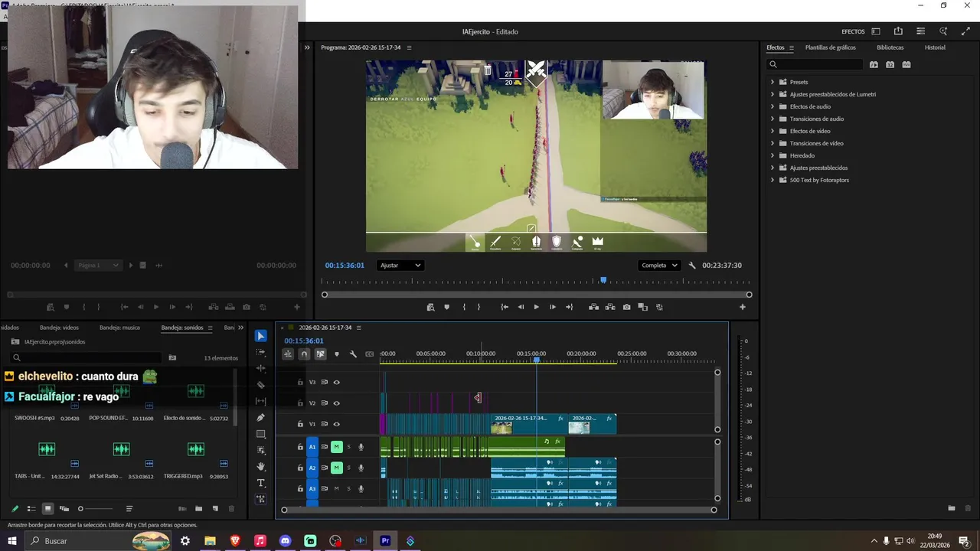Select the Rectangle tool
Viewport: 980px width, 551px height.
[x=260, y=434]
